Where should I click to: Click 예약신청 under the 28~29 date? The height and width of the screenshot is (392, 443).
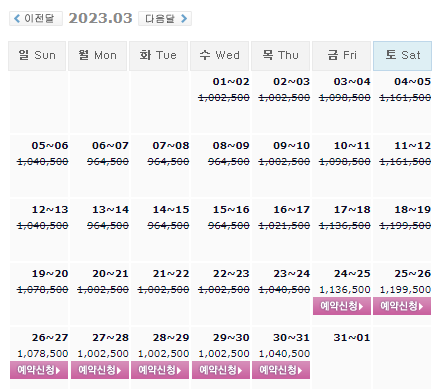click(x=160, y=370)
